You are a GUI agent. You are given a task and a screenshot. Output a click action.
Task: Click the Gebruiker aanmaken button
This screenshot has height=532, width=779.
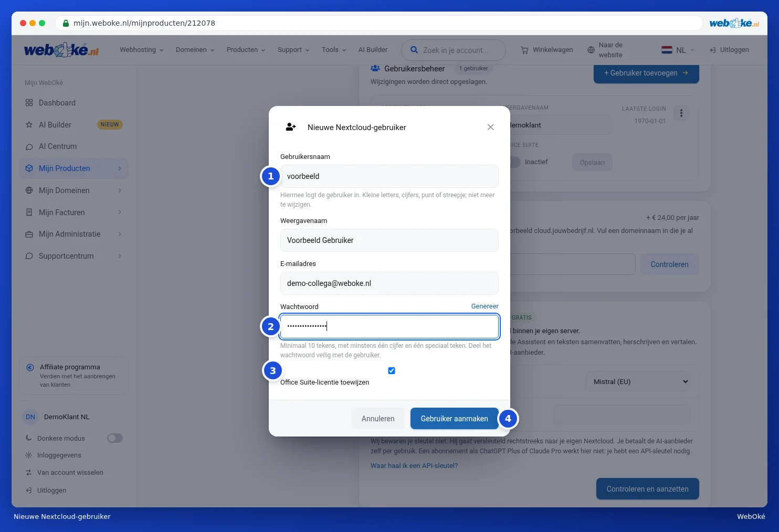tap(455, 419)
